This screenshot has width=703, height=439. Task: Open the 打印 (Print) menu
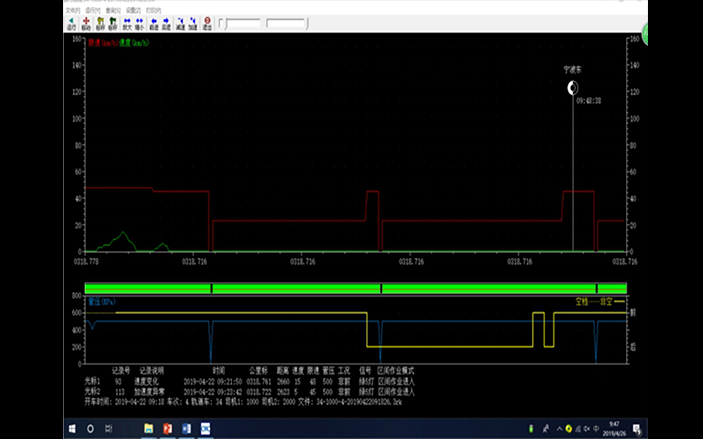151,10
